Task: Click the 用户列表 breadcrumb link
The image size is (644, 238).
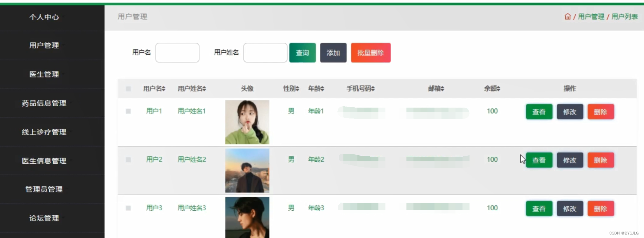Action: pos(624,16)
